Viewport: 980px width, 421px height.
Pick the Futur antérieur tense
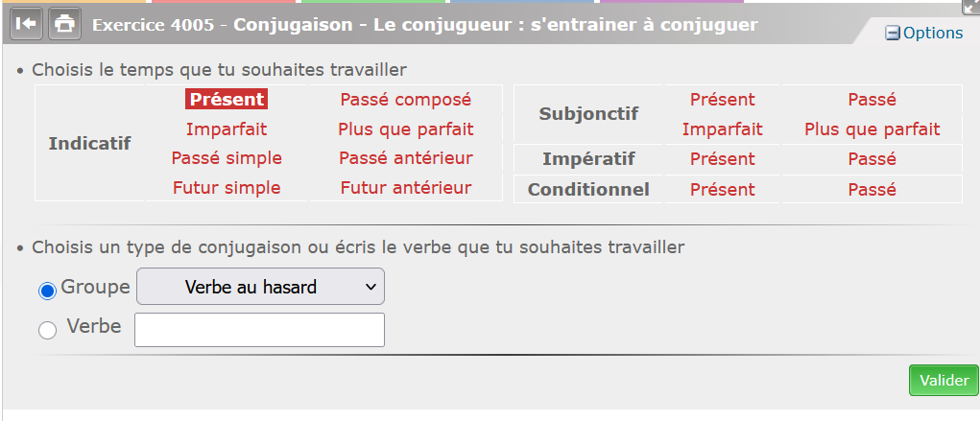[406, 188]
